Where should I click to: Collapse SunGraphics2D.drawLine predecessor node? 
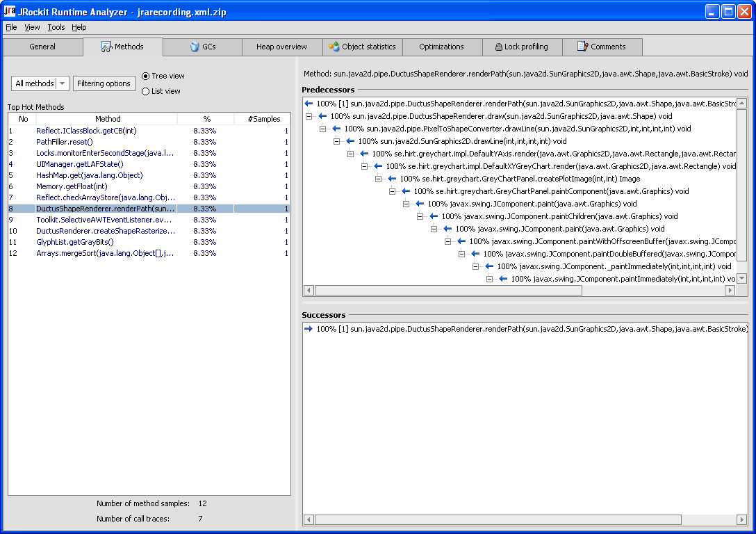(336, 141)
